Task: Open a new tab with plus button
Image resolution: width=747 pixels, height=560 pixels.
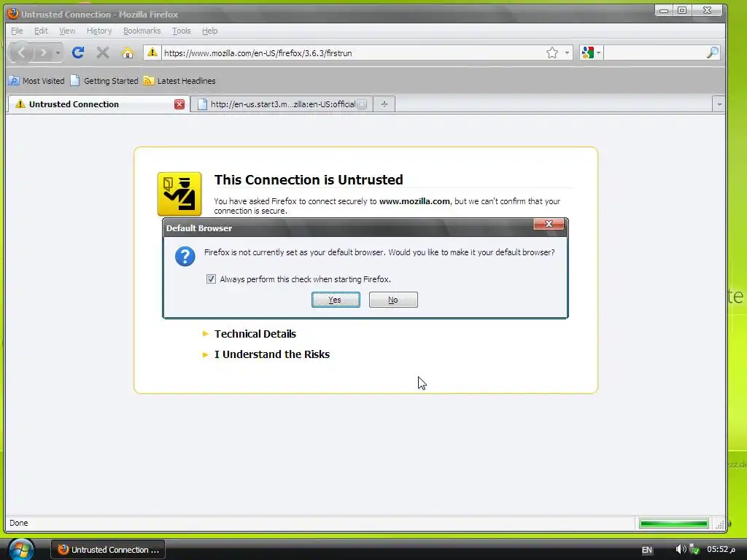Action: [384, 104]
